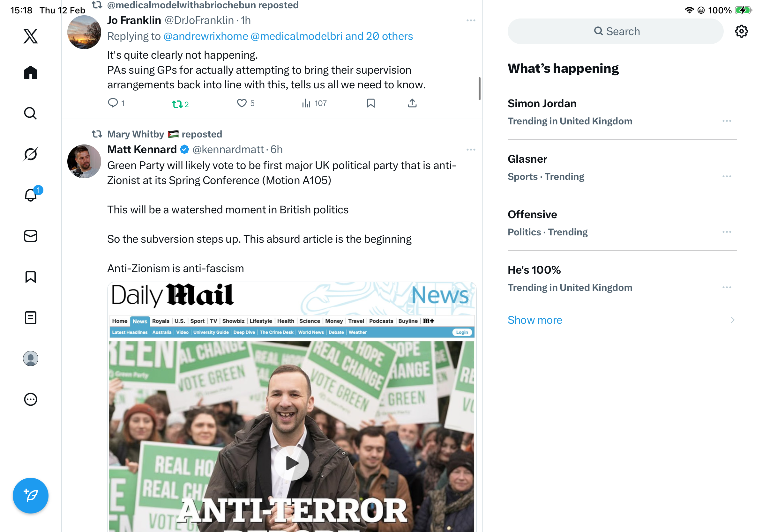Toggle repost on Jo Franklin's post
Image resolution: width=762 pixels, height=532 pixels.
pos(180,104)
